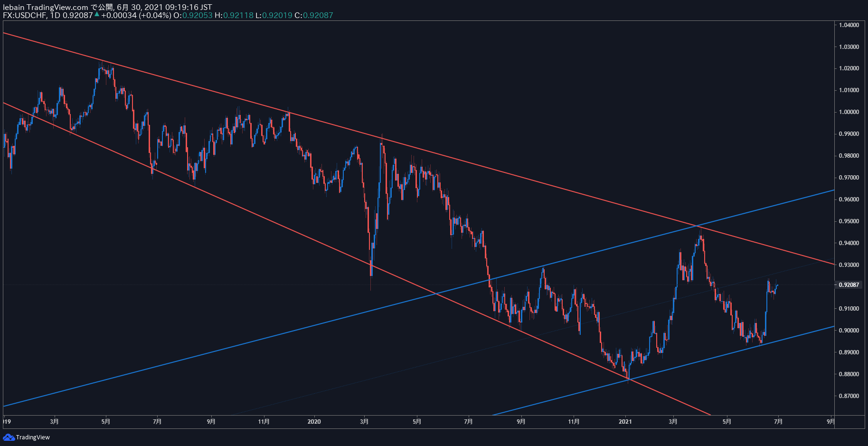Click price axis label 0.95000

pos(849,221)
